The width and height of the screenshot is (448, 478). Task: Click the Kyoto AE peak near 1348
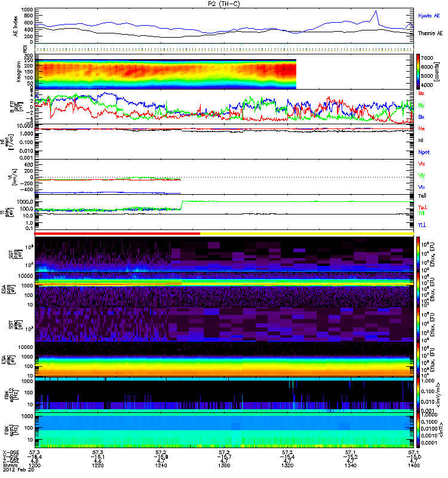[x=376, y=11]
